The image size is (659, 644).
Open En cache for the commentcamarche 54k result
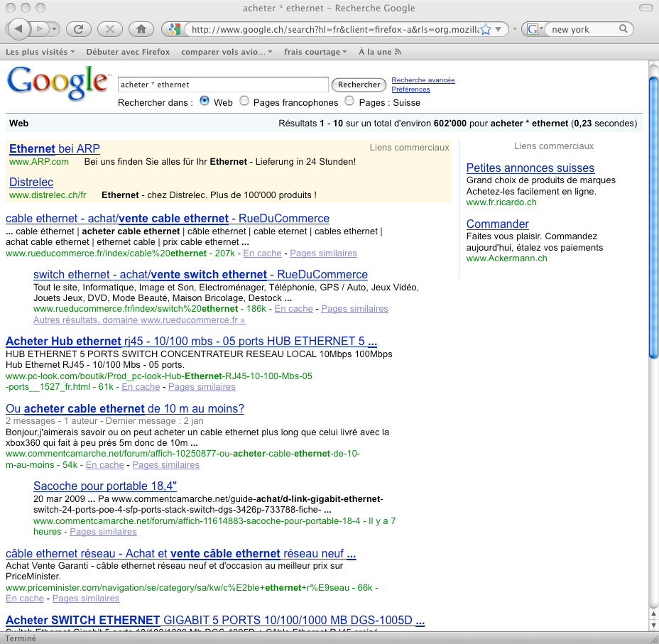click(105, 465)
